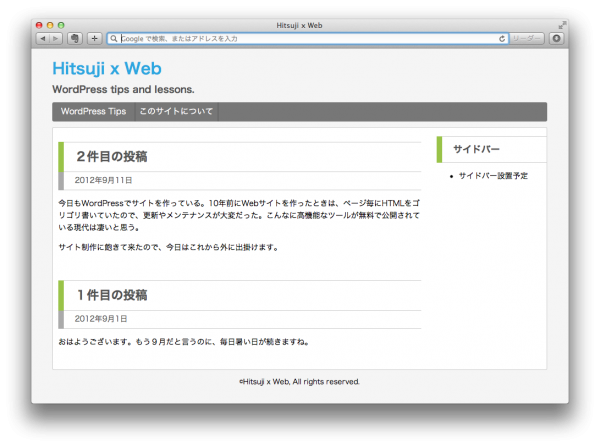Minimize the window with the yellow button
Viewport: 600px width, 447px height.
click(x=50, y=25)
